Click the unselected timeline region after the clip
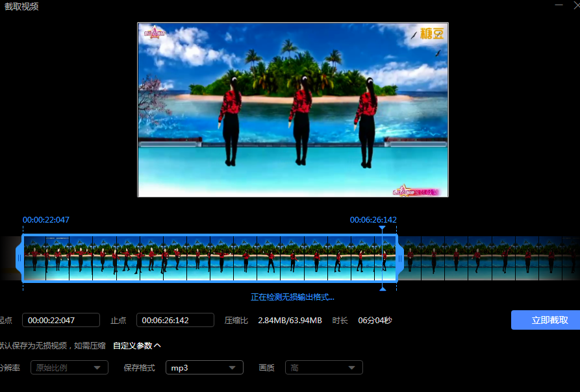This screenshot has height=392, width=580. point(487,258)
